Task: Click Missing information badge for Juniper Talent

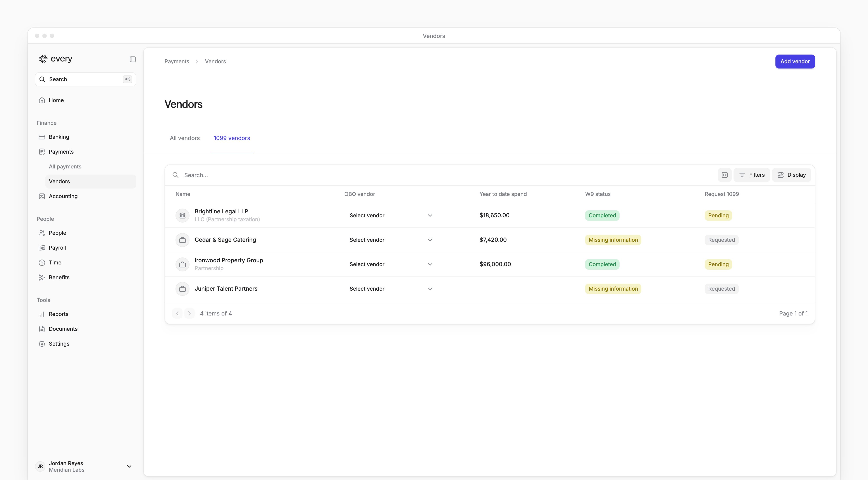Action: (613, 289)
